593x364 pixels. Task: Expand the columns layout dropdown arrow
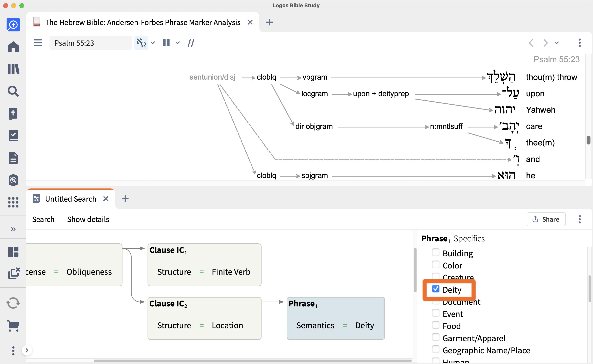pos(177,43)
